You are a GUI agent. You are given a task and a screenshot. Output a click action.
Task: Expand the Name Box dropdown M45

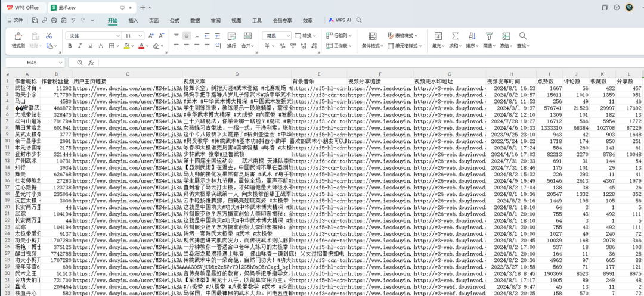(60, 63)
